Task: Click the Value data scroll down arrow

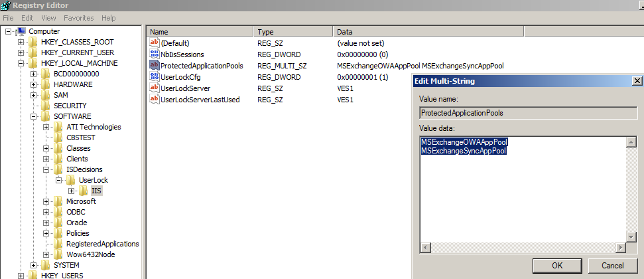Action: coord(631,237)
